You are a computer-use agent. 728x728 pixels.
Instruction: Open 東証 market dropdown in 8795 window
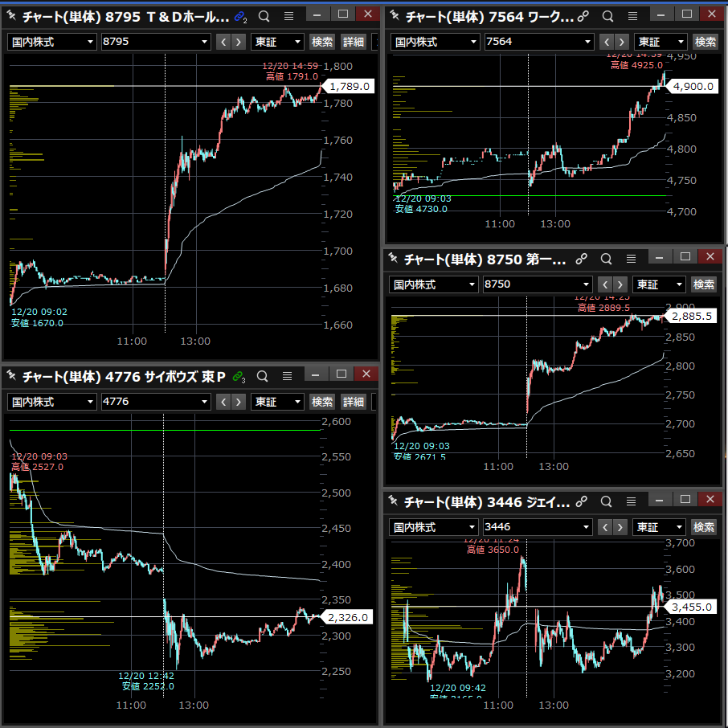coord(278,43)
